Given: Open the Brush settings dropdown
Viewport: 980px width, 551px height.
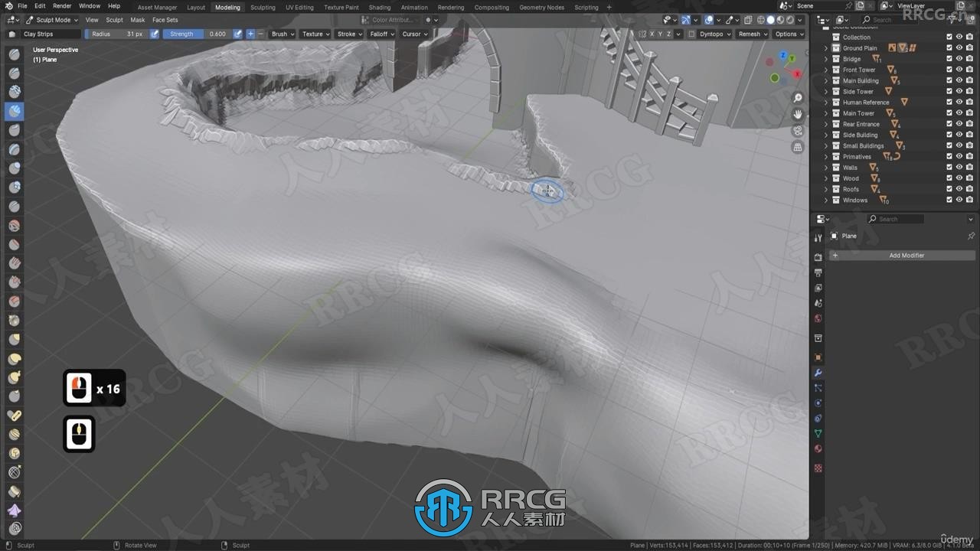Looking at the screenshot, I should pos(282,34).
